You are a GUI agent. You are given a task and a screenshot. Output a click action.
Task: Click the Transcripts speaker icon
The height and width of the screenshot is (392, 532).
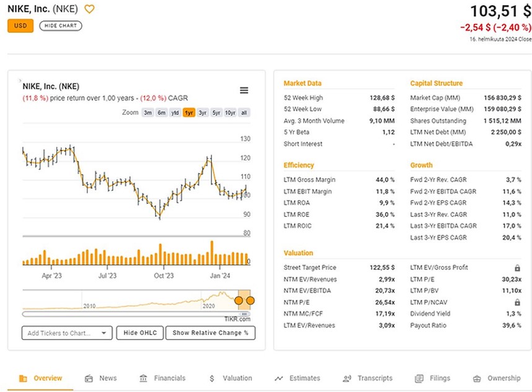[347, 378]
